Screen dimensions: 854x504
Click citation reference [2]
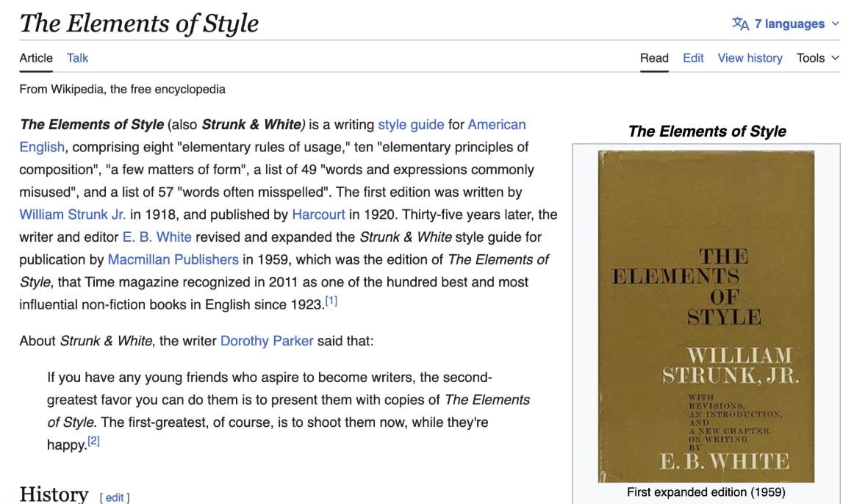[93, 440]
